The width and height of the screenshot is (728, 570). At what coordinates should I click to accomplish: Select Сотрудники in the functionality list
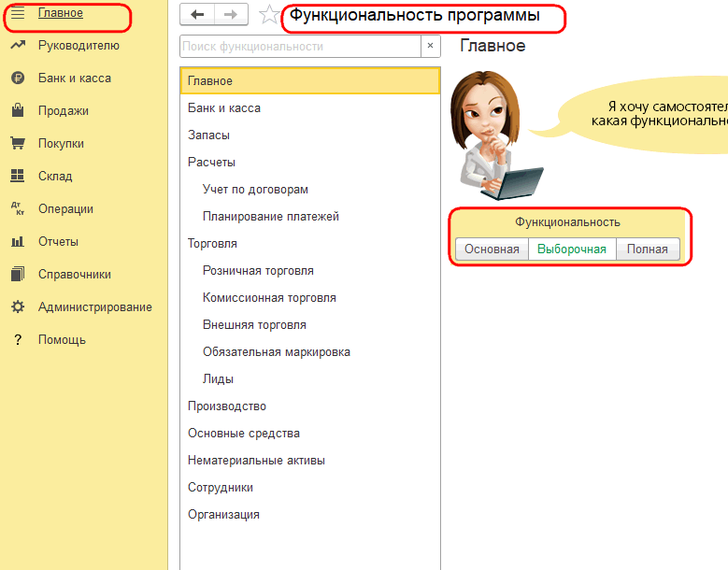[309, 488]
